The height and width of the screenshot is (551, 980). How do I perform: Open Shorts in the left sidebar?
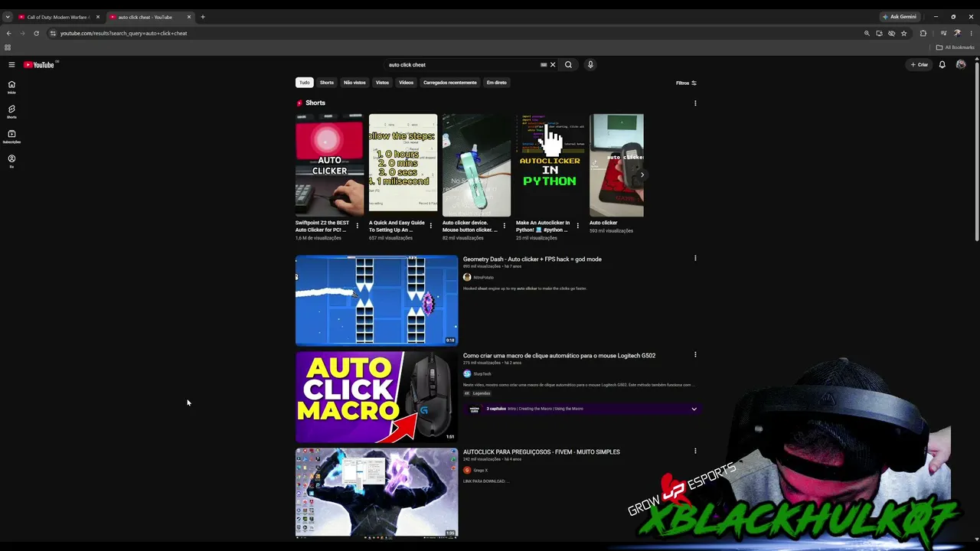coord(11,112)
